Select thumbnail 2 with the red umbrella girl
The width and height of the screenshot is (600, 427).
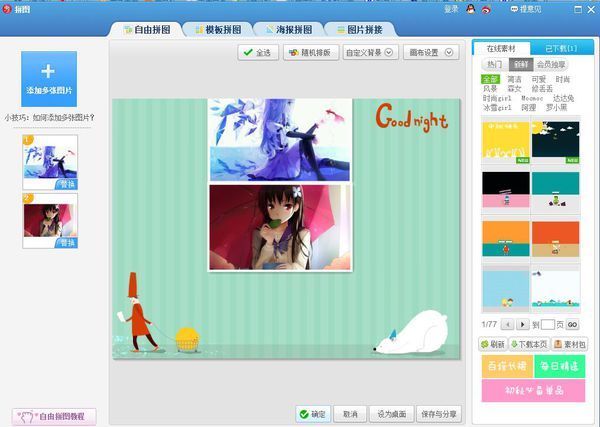point(50,221)
